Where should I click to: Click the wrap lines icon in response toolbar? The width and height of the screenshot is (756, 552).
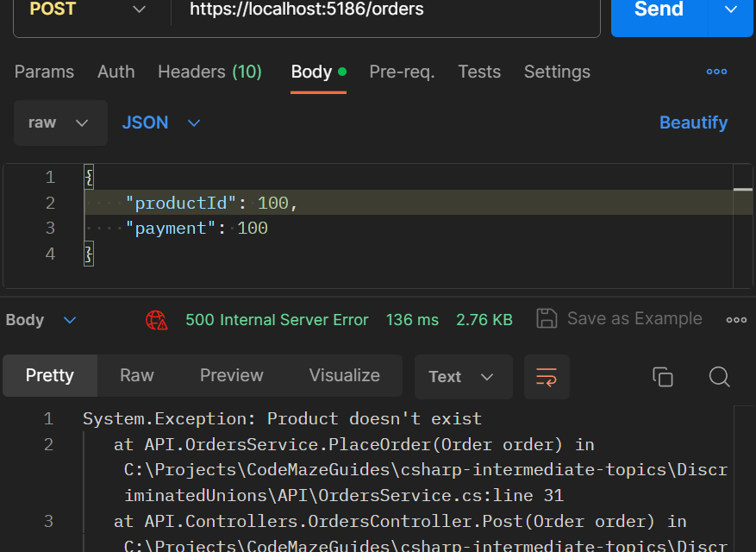click(547, 376)
